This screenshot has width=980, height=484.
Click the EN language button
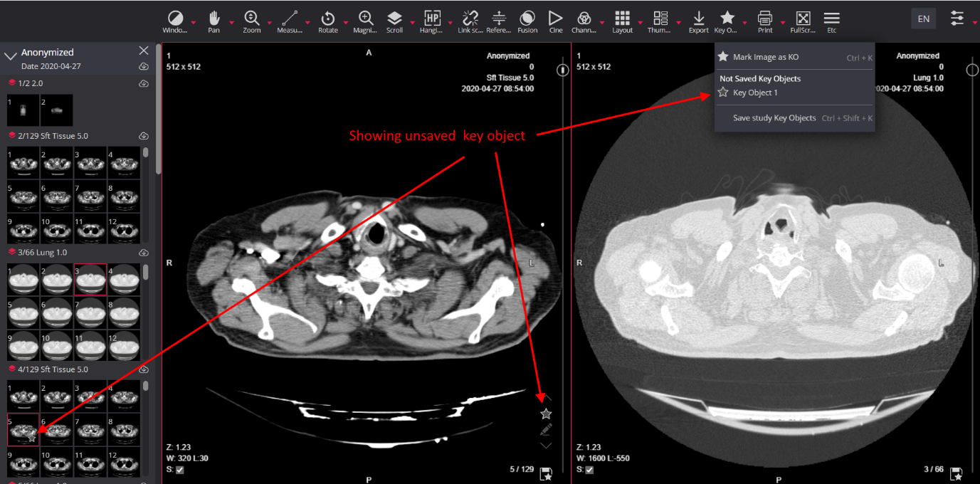point(923,19)
